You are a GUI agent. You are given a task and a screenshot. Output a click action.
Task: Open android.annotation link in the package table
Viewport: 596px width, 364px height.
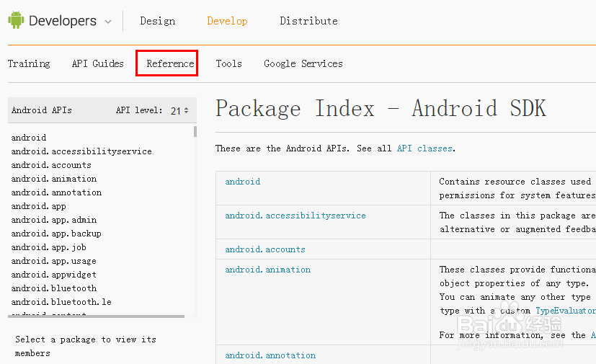pyautogui.click(x=270, y=355)
